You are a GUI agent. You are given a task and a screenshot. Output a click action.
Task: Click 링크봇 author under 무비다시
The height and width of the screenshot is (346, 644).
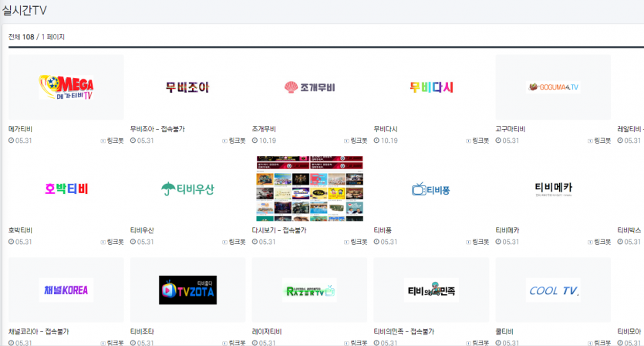480,141
